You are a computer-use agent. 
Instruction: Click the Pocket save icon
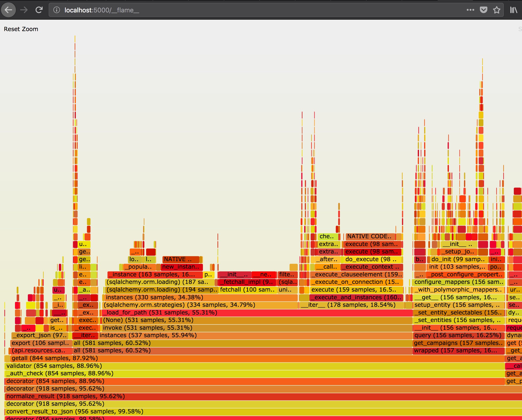(484, 10)
